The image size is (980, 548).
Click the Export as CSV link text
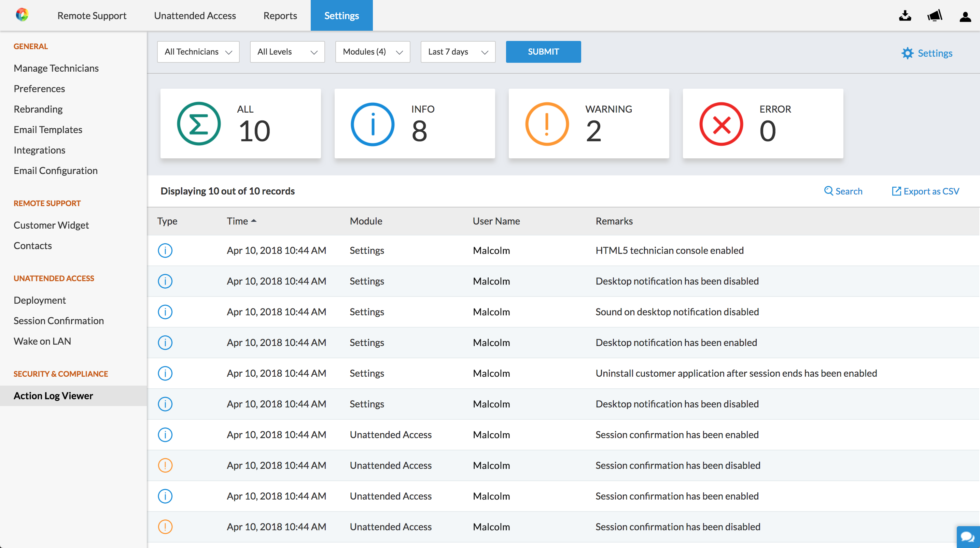pos(931,191)
